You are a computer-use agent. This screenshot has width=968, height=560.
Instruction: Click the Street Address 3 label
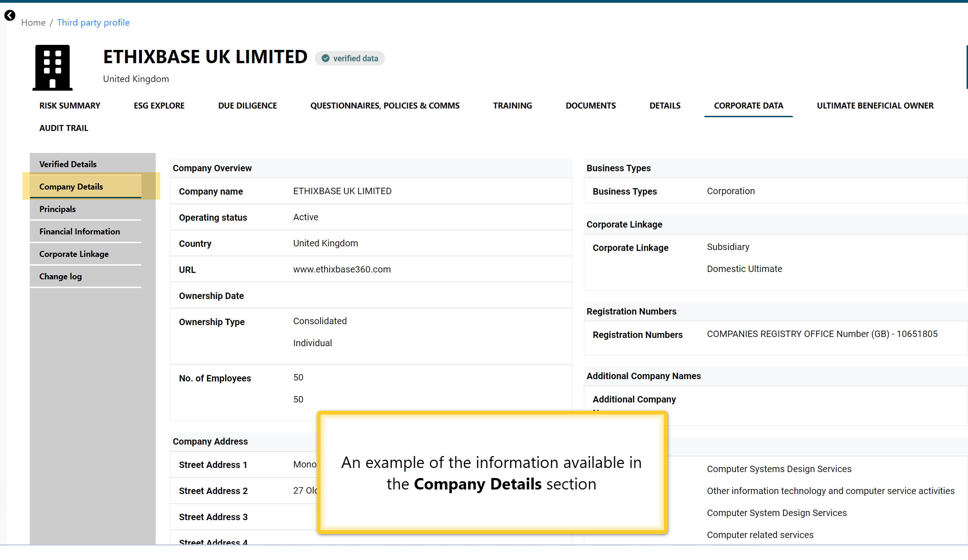click(213, 517)
